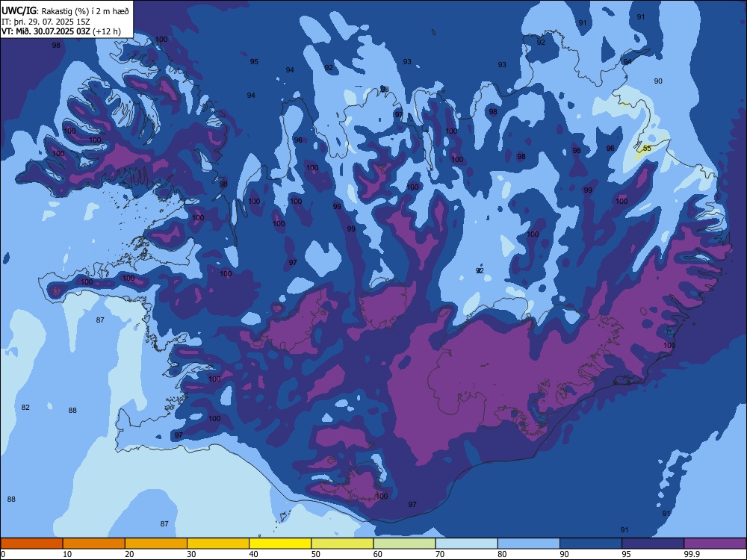Click the VT: Mið. 30.07.2025 03Z line
Image resolution: width=747 pixels, height=560 pixels.
coord(61,31)
